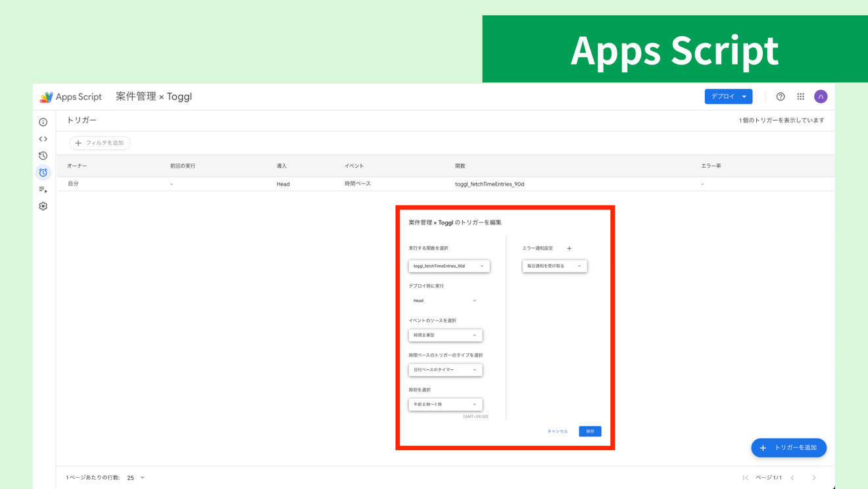Click ページ 1/1 pagination text

(769, 478)
